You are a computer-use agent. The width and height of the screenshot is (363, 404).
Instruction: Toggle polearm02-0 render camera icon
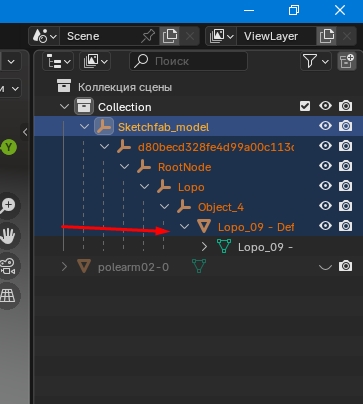coord(345,266)
